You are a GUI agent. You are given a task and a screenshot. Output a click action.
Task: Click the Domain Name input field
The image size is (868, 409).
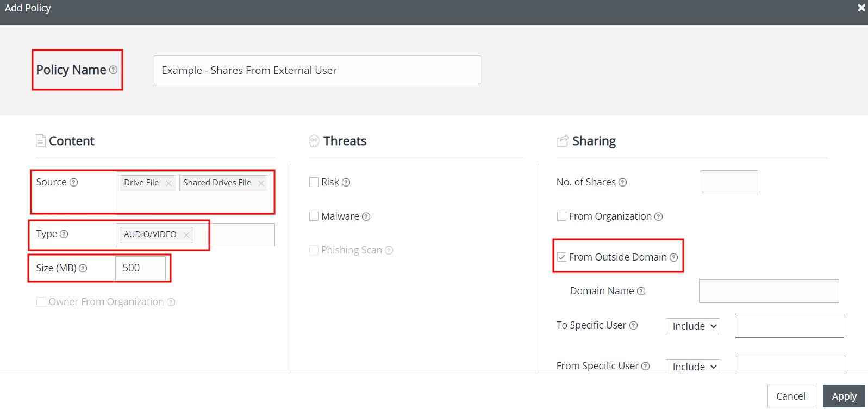click(769, 292)
